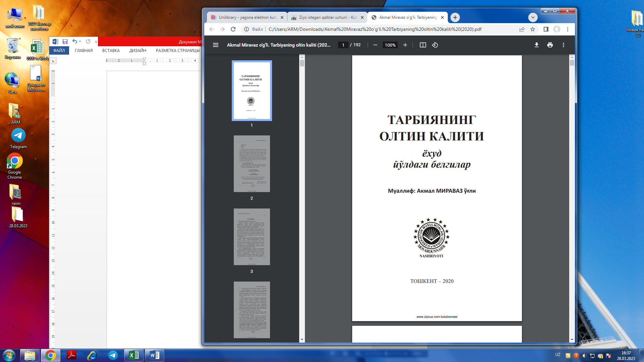Open a new Chrome tab
Image resolution: width=644 pixels, height=362 pixels.
[x=455, y=17]
